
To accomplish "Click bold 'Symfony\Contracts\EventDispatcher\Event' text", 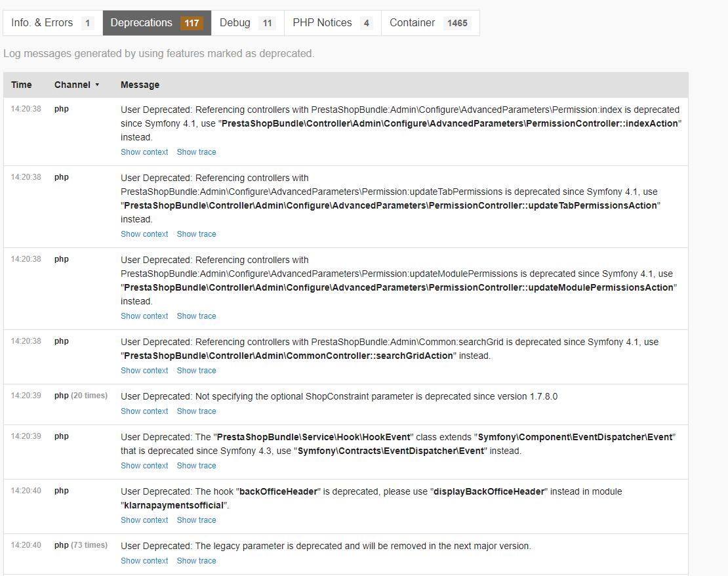I will [391, 451].
